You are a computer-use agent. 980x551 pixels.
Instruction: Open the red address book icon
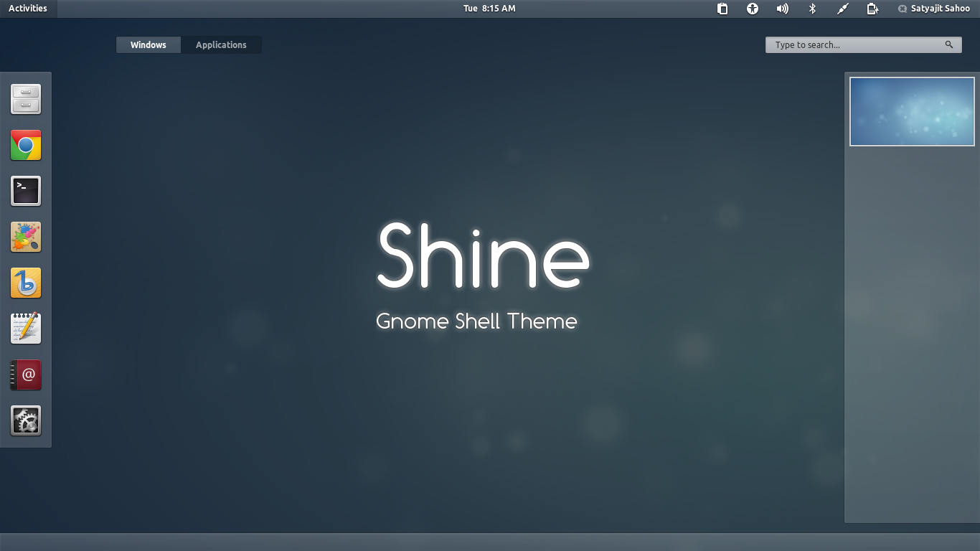tap(26, 375)
